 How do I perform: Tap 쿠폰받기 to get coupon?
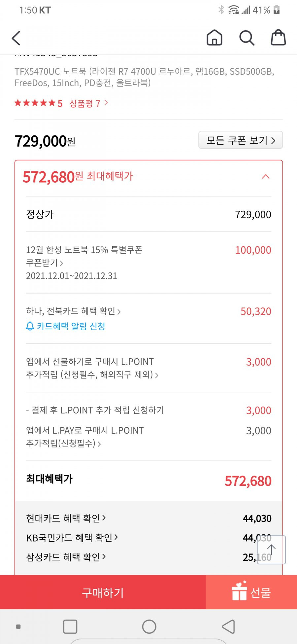point(45,263)
